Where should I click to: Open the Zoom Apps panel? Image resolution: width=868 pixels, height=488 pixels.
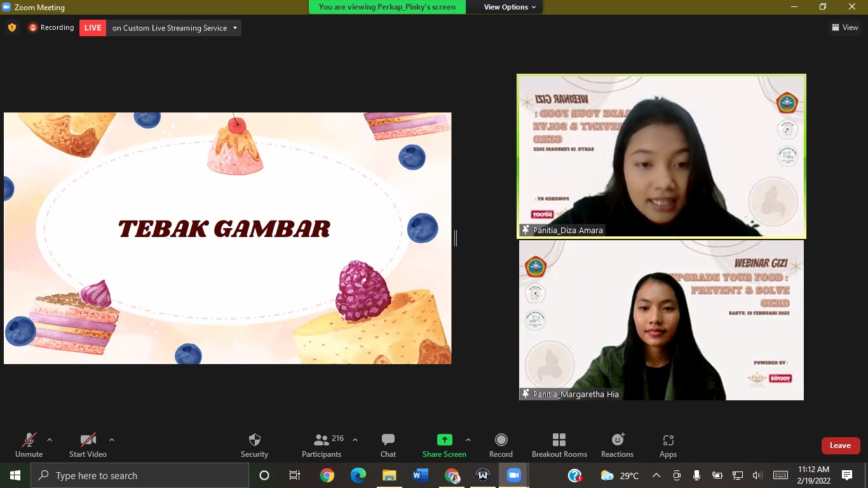coord(668,445)
